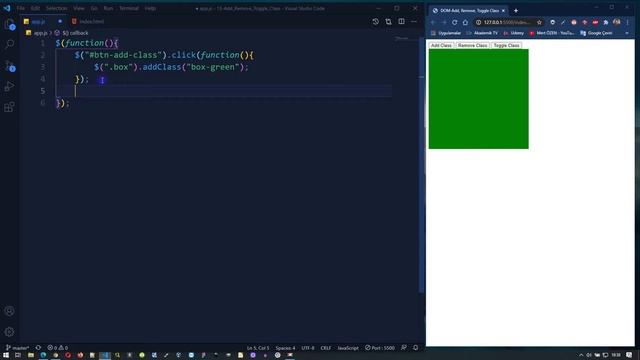Open the Go menu
Image resolution: width=640 pixels, height=360 pixels.
[94, 8]
